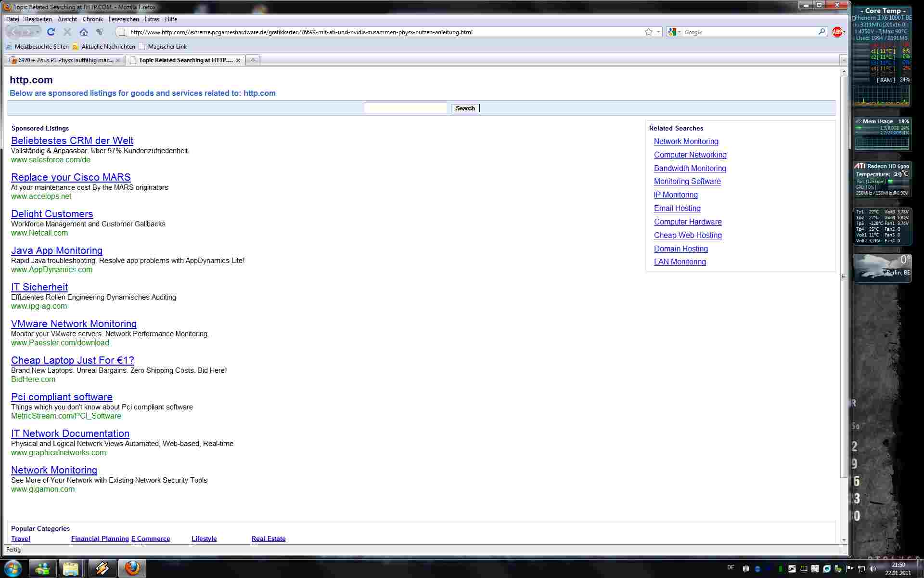Image resolution: width=924 pixels, height=578 pixels.
Task: Open the Extras menu
Action: (152, 19)
